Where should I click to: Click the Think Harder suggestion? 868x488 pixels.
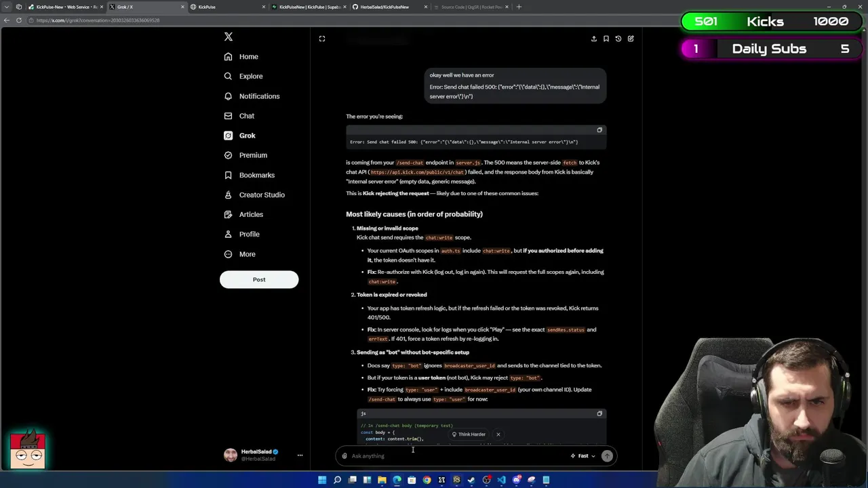click(469, 434)
